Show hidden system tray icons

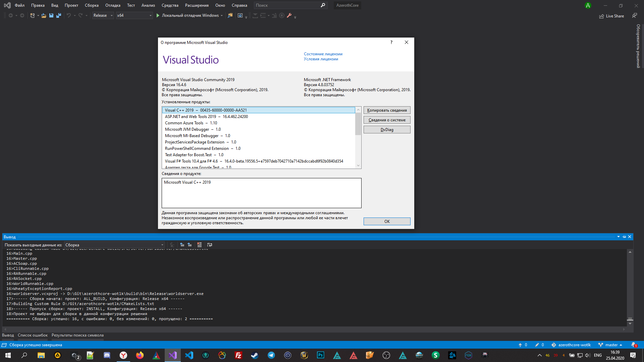point(539,355)
